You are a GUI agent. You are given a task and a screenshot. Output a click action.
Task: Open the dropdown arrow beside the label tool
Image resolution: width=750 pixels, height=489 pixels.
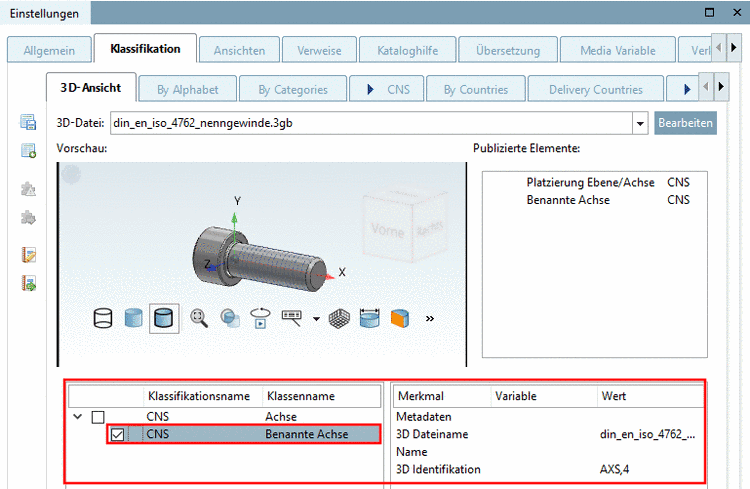click(x=316, y=319)
